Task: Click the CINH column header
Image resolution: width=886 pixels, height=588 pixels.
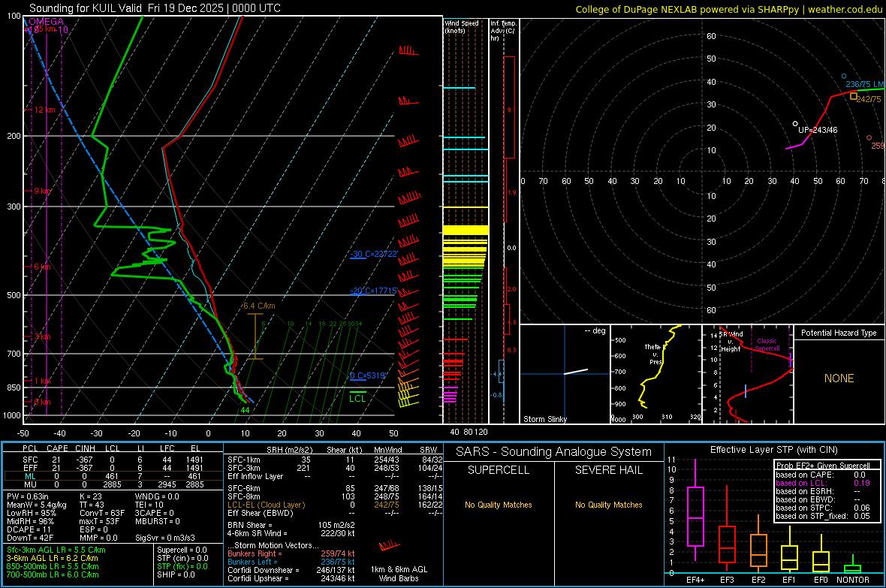Action: click(85, 448)
